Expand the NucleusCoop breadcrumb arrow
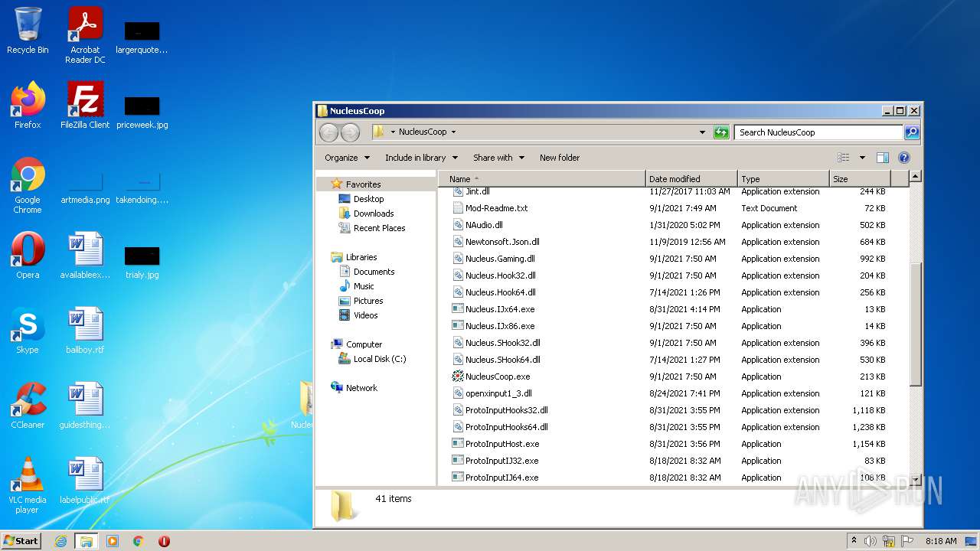This screenshot has height=551, width=980. click(453, 132)
